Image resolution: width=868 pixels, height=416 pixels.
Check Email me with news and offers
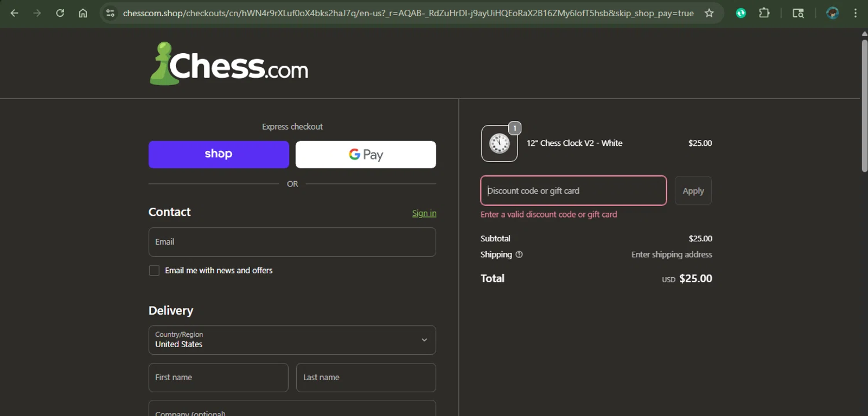coord(154,270)
